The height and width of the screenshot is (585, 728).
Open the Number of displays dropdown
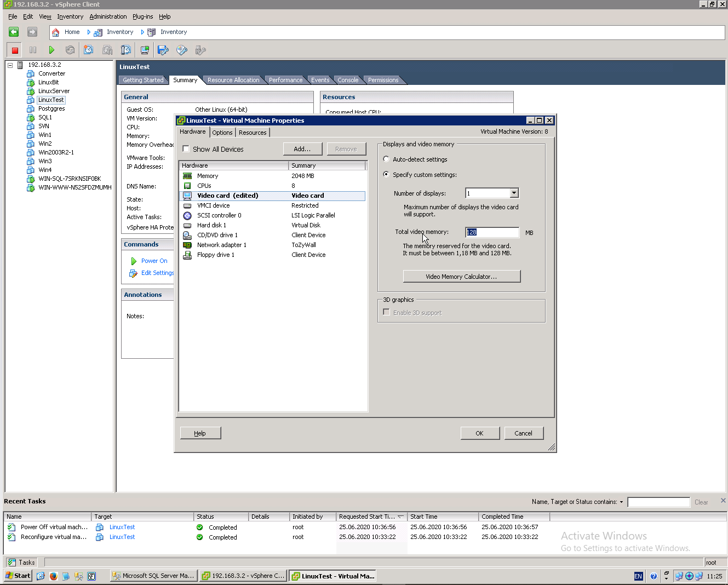click(x=514, y=193)
